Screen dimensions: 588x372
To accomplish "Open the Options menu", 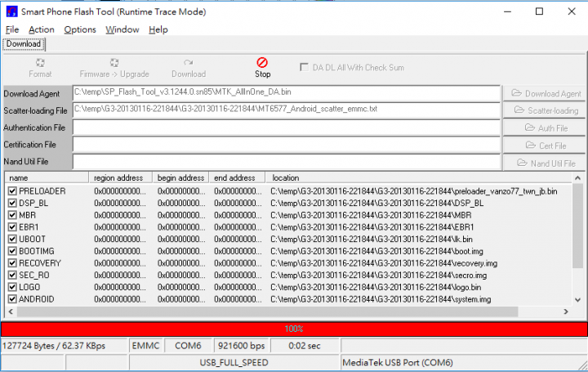I will 80,29.
